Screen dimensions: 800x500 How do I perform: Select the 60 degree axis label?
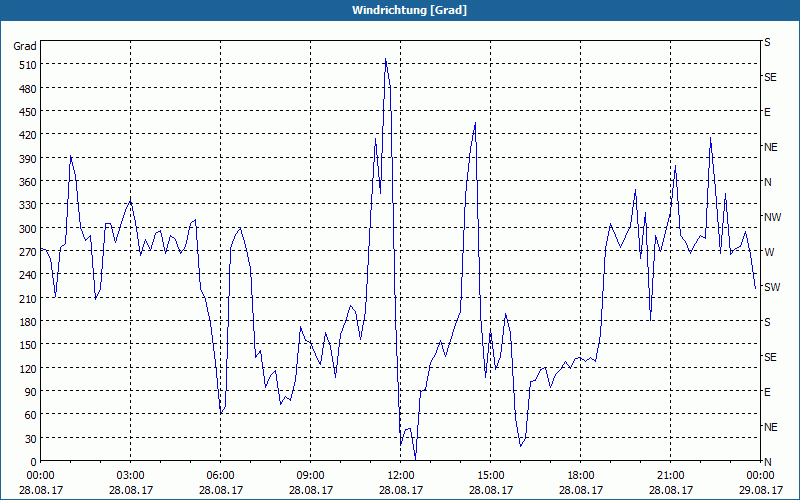tap(30, 415)
